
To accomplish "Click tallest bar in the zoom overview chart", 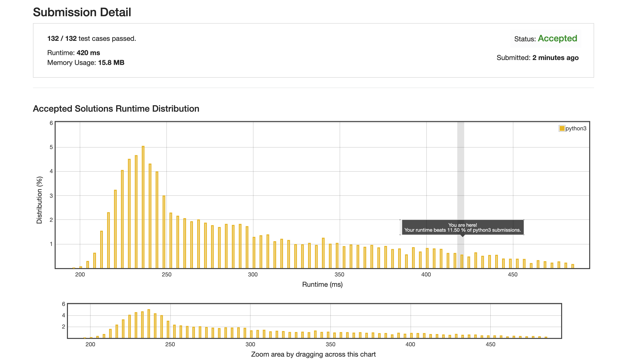I will (149, 323).
